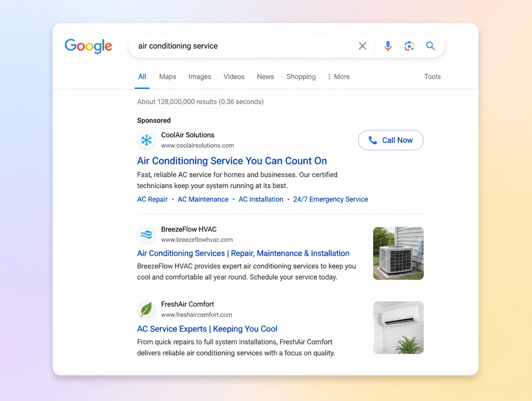
Task: Start voice search with microphone icon
Action: coord(388,46)
